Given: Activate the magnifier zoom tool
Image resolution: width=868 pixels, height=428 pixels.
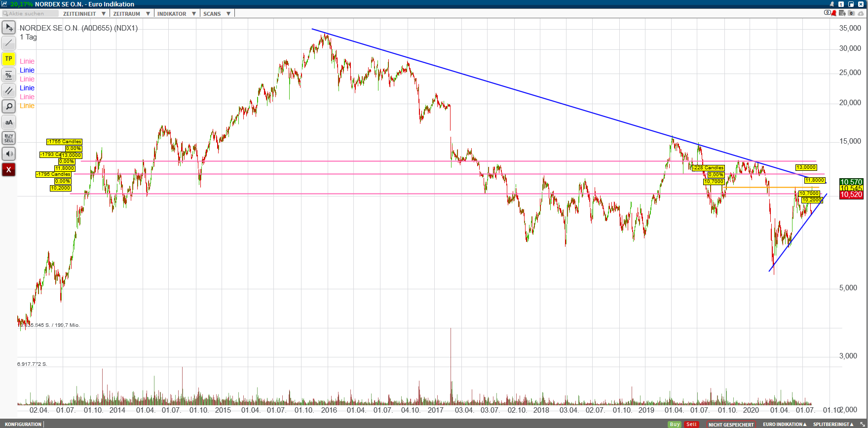Looking at the screenshot, I should click(x=9, y=107).
